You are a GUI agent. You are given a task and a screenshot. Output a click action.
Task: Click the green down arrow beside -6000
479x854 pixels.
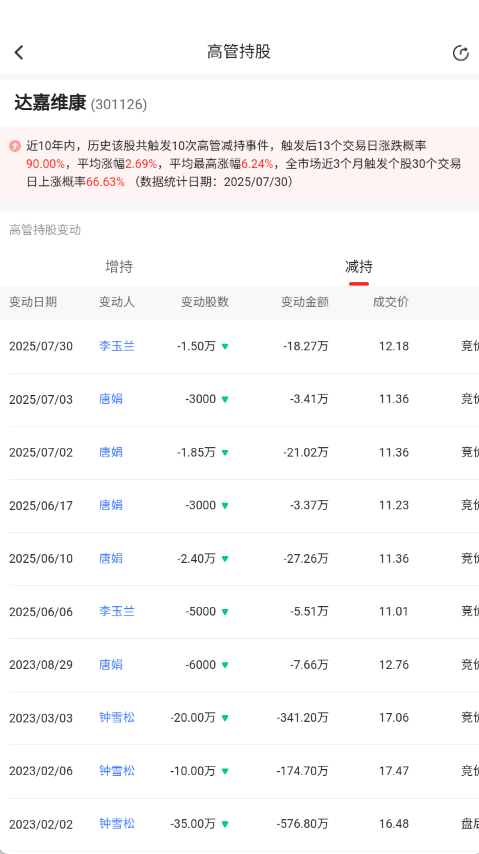(225, 665)
